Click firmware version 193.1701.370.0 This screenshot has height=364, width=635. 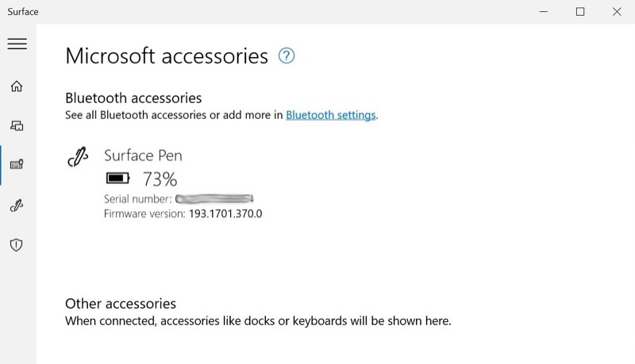(225, 213)
